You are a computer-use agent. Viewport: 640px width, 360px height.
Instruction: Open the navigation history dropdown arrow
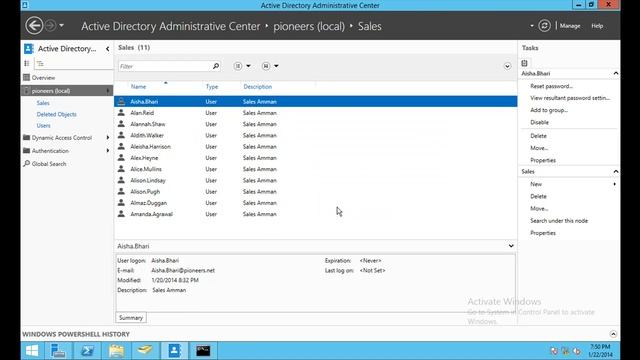click(x=61, y=26)
